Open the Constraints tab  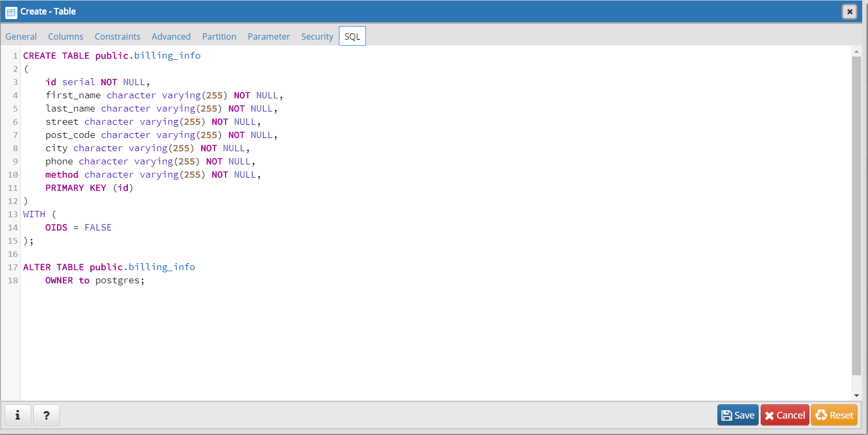click(x=117, y=36)
